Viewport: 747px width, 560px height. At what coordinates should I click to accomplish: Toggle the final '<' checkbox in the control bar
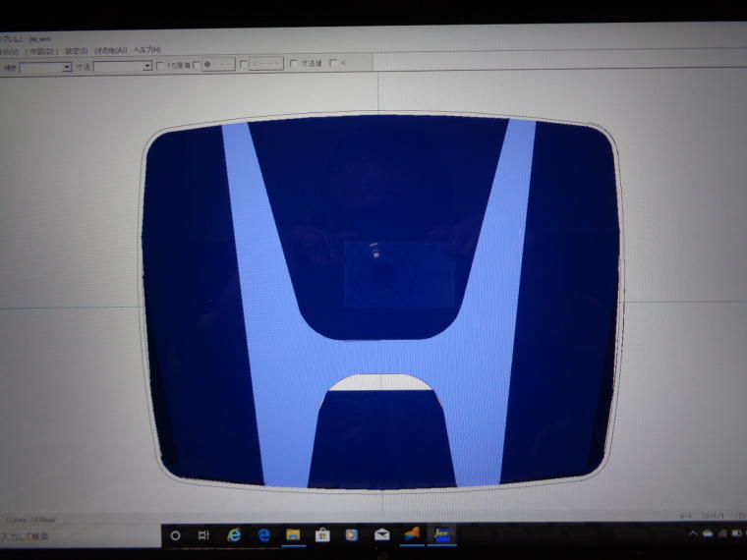coord(333,63)
